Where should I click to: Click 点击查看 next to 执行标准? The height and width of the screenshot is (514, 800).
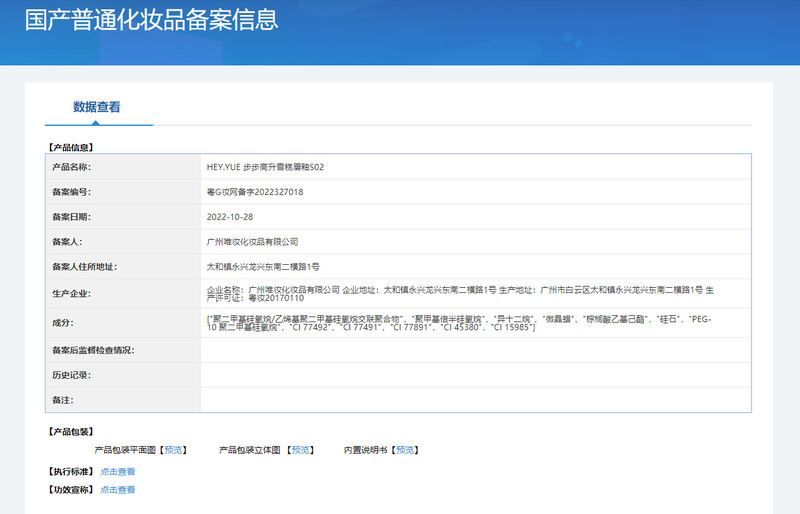(118, 471)
